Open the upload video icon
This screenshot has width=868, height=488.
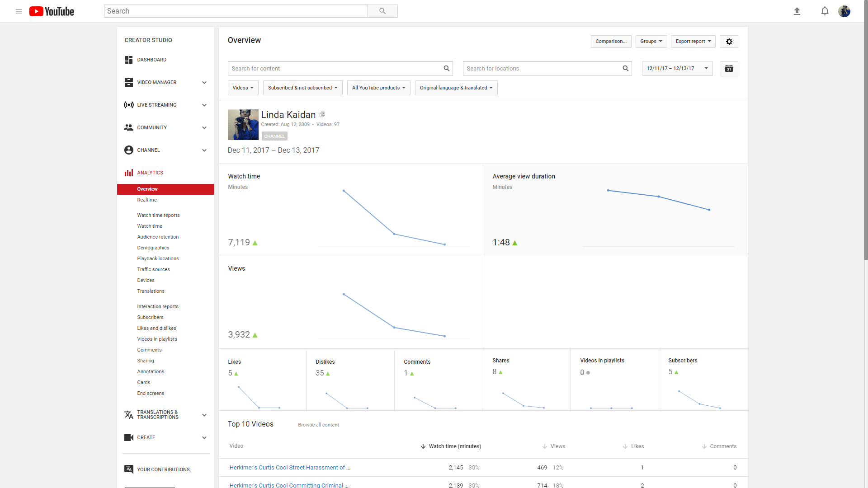click(797, 11)
